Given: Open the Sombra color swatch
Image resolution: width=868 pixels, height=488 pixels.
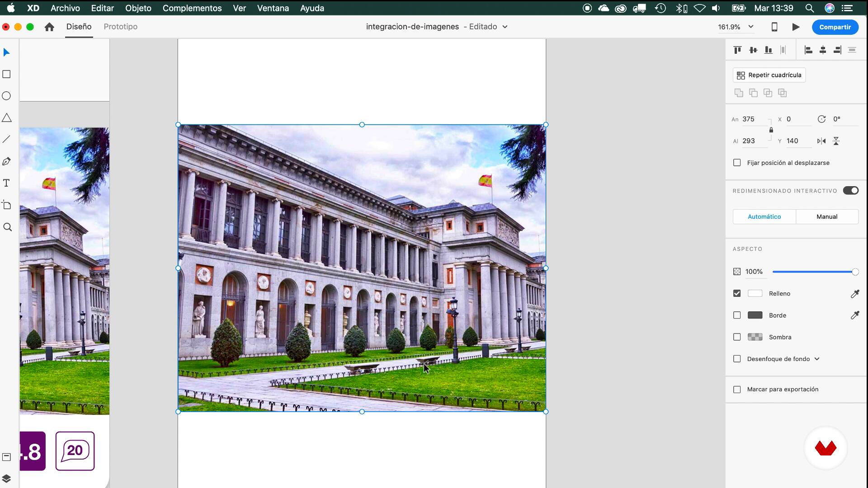Looking at the screenshot, I should click(755, 337).
